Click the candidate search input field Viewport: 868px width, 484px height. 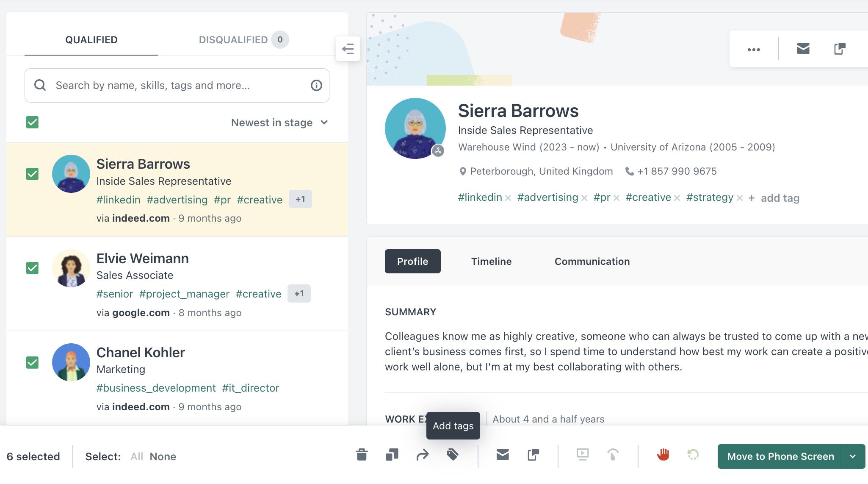click(x=177, y=85)
